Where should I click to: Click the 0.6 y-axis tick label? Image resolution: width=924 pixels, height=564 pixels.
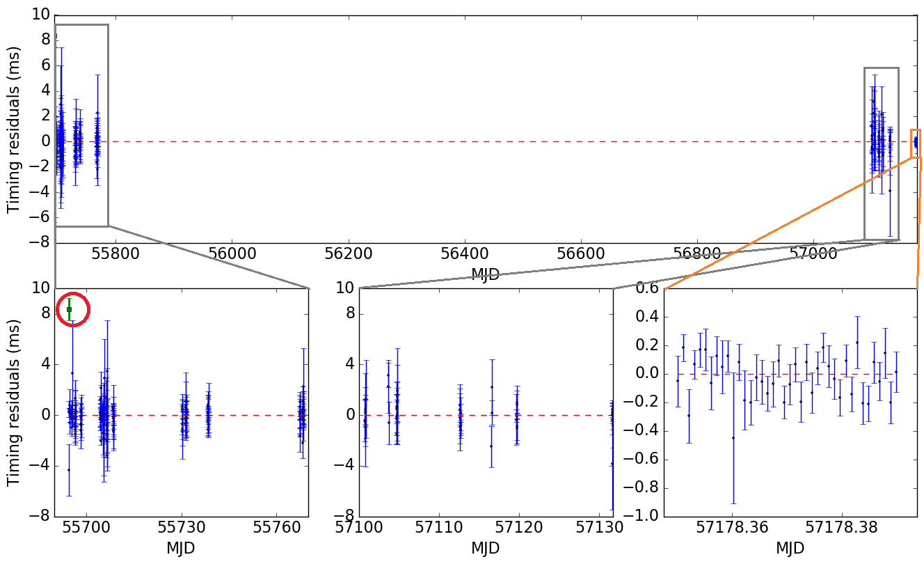647,288
